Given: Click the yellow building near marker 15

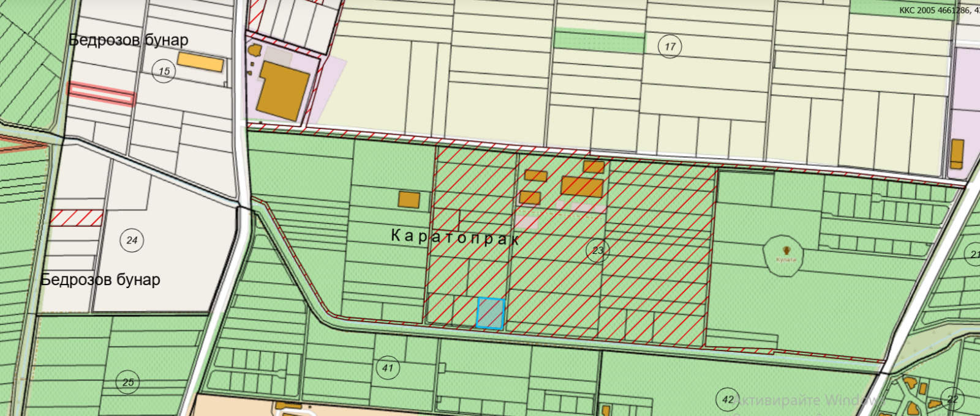Looking at the screenshot, I should (x=200, y=62).
